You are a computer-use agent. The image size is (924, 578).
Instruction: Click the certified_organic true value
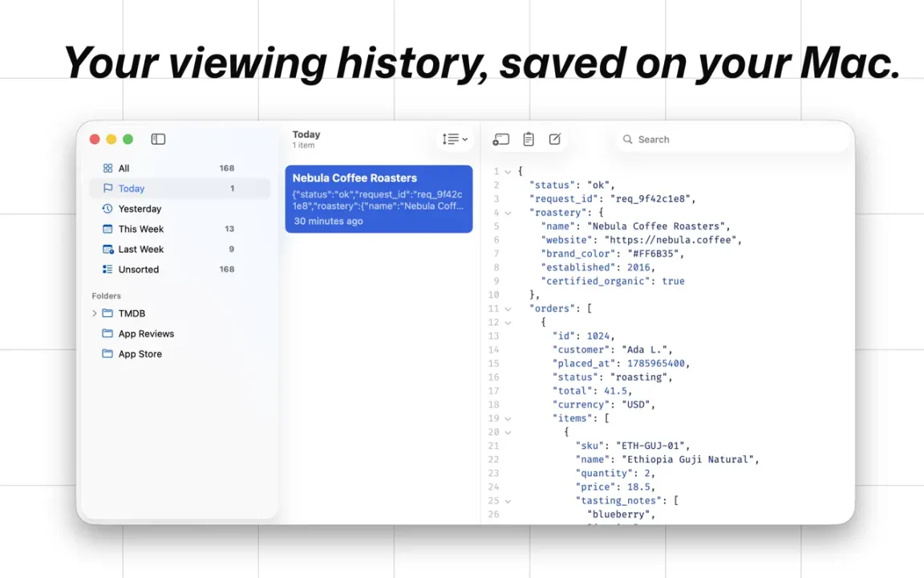[673, 281]
